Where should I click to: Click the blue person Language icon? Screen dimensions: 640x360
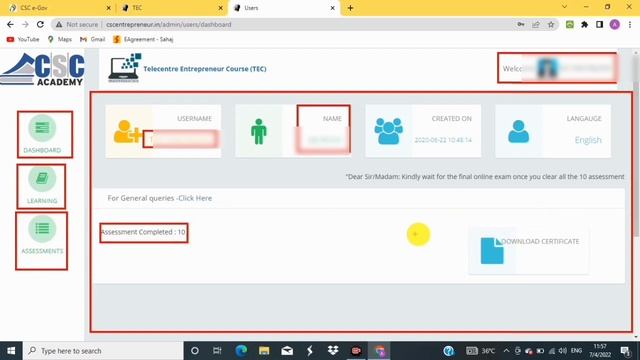click(x=518, y=131)
